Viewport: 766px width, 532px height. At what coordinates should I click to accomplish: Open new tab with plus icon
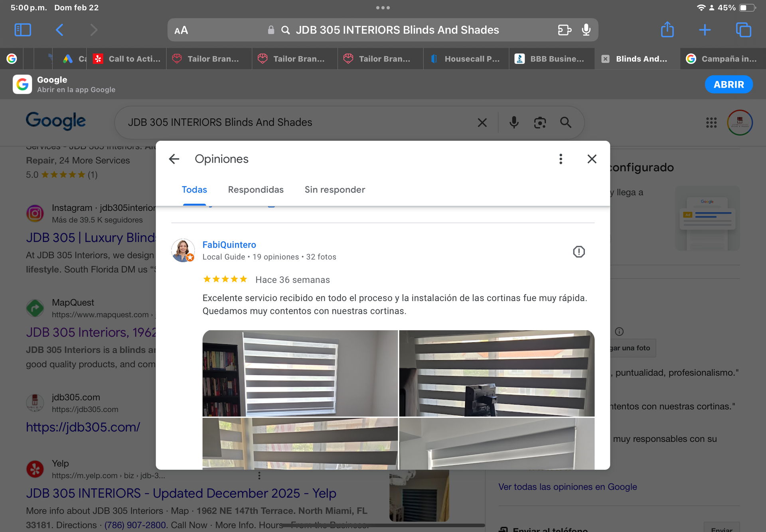click(705, 30)
